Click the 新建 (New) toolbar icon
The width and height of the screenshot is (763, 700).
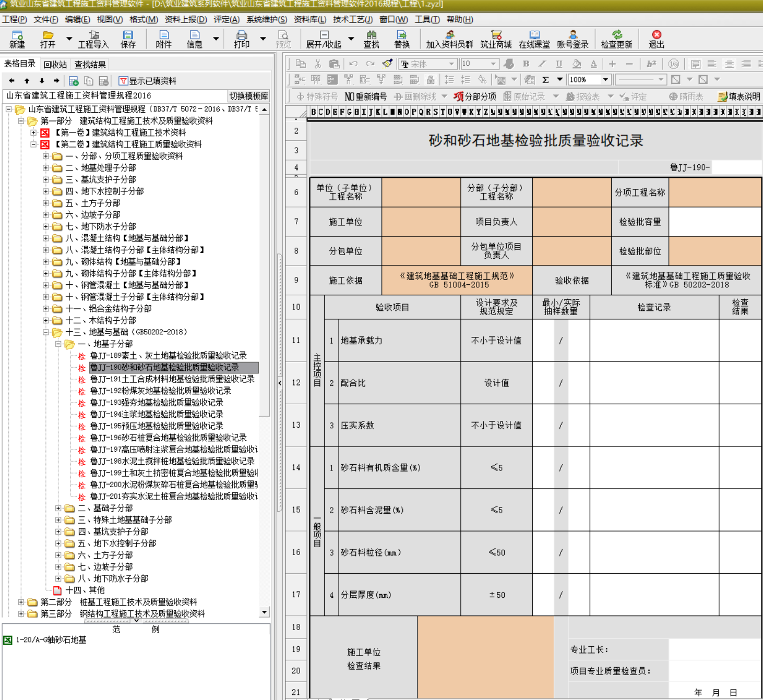pos(17,39)
